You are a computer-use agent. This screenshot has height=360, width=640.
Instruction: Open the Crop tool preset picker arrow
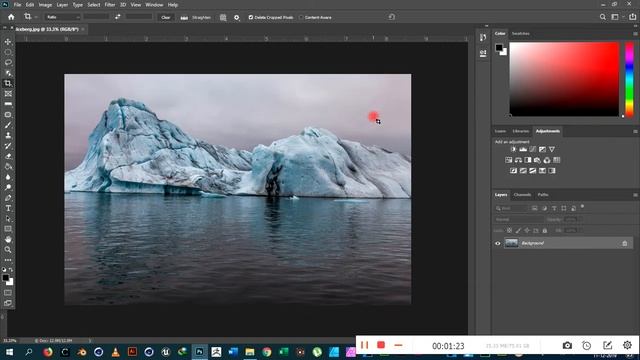pyautogui.click(x=36, y=17)
